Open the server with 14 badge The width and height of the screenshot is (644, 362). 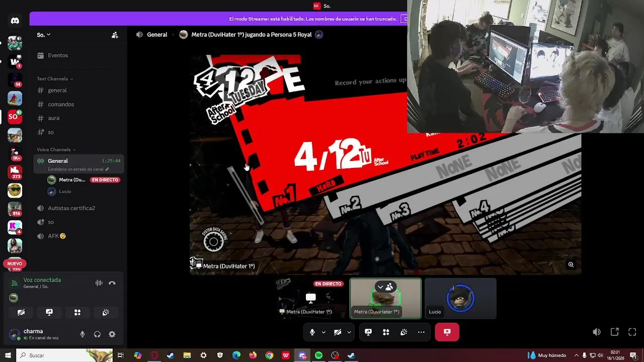(x=15, y=79)
